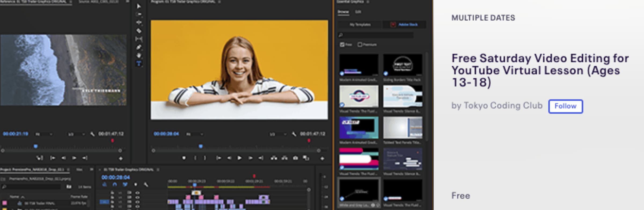The height and width of the screenshot is (210, 644).
Task: Select the Type tool in toolbar
Action: coord(139,63)
